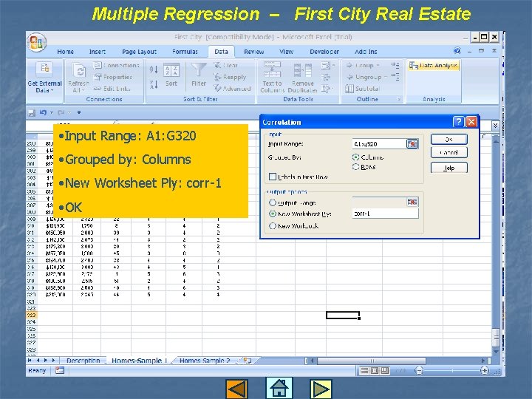Sort descending Z to A icon
The width and height of the screenshot is (532, 399).
[154, 84]
